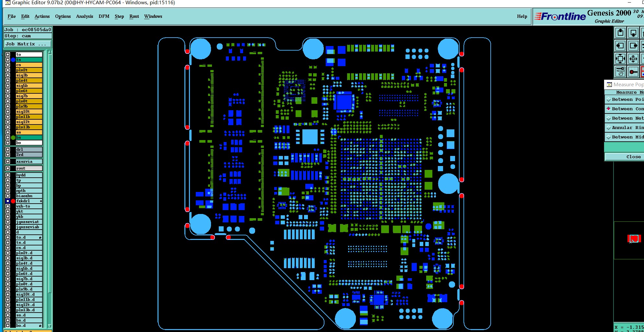This screenshot has width=644, height=332.
Task: Click the layer list vertical scrollbar track
Action: pos(50,189)
